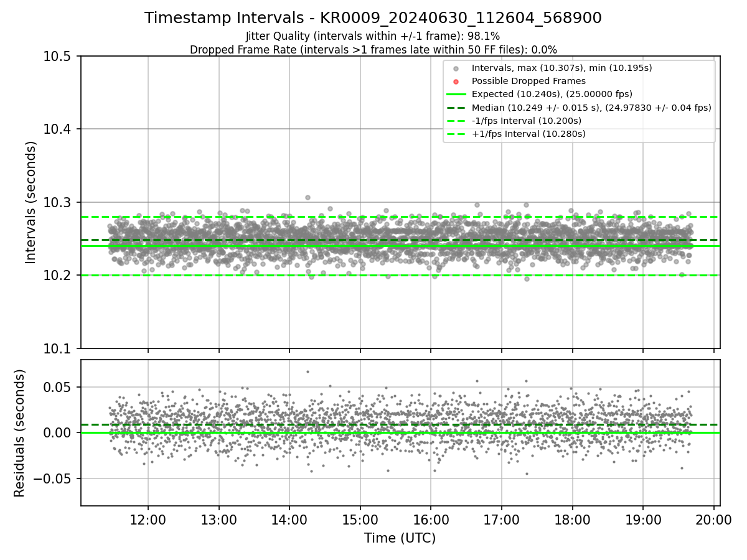Click the y-axis label 'Intervals (seconds)'
747x560 pixels.
coord(31,202)
